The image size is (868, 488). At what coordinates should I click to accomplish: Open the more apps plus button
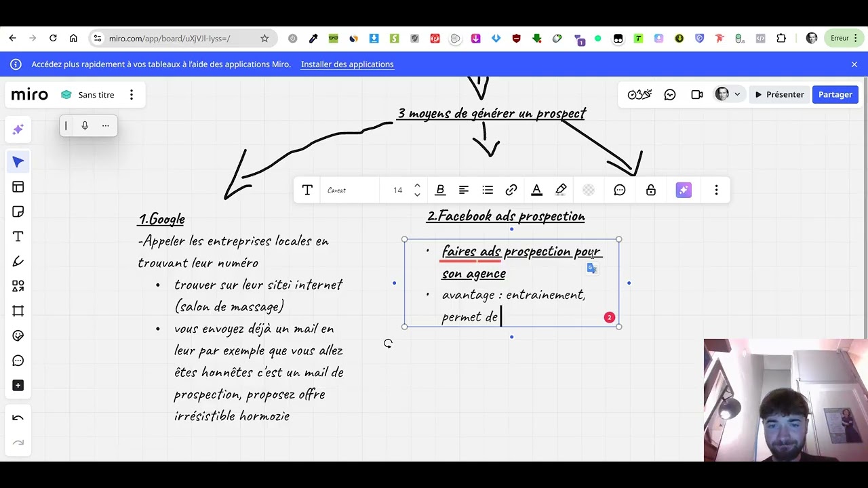click(x=18, y=386)
